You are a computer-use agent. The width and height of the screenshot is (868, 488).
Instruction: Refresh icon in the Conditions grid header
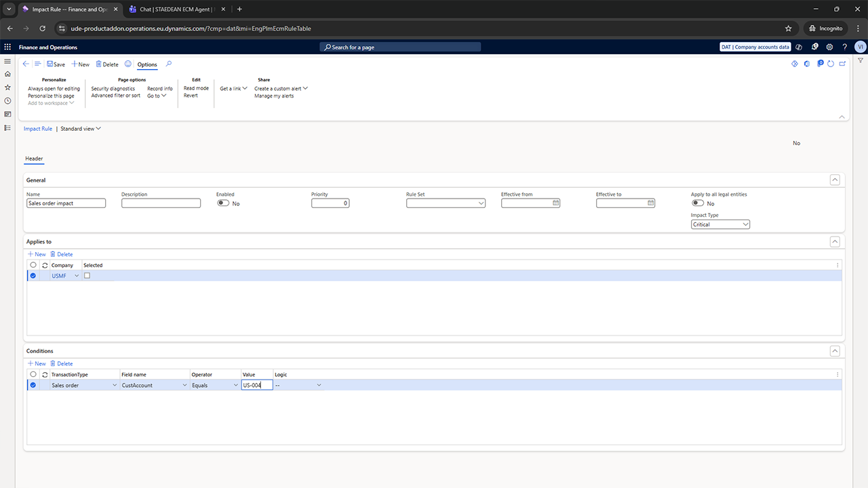click(45, 374)
